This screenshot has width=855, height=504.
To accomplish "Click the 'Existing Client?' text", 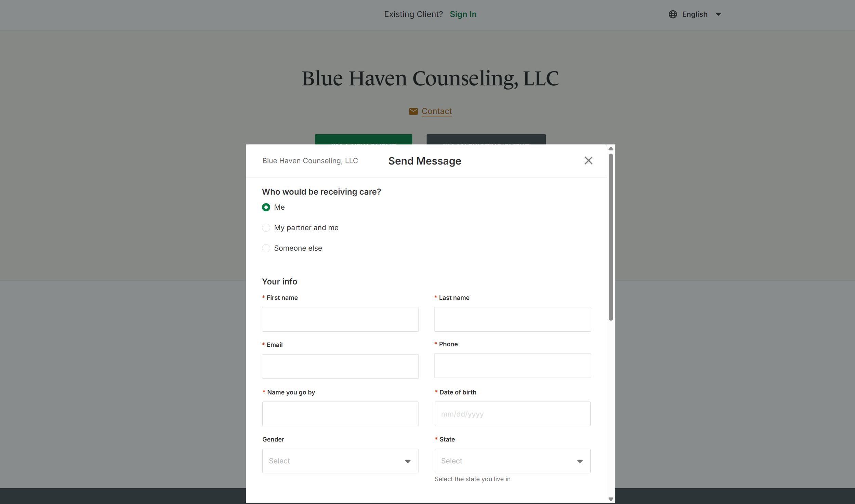I will pos(413,14).
